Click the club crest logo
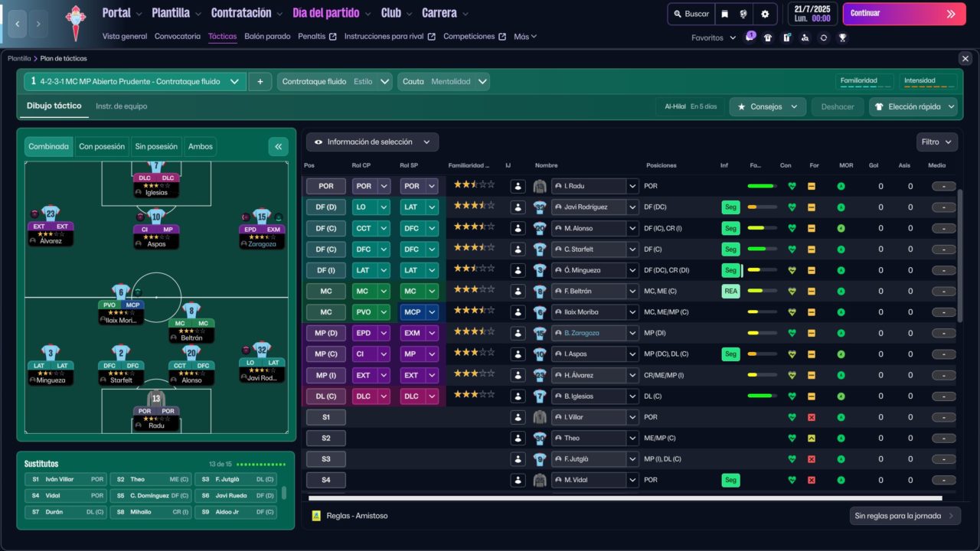This screenshot has width=980, height=551. [76, 23]
